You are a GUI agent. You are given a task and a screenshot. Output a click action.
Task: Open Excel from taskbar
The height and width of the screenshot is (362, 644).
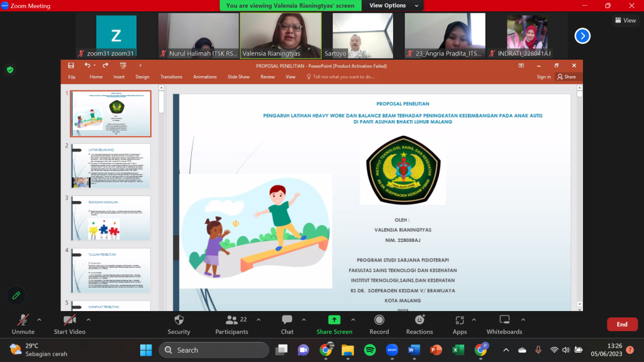pos(458,350)
